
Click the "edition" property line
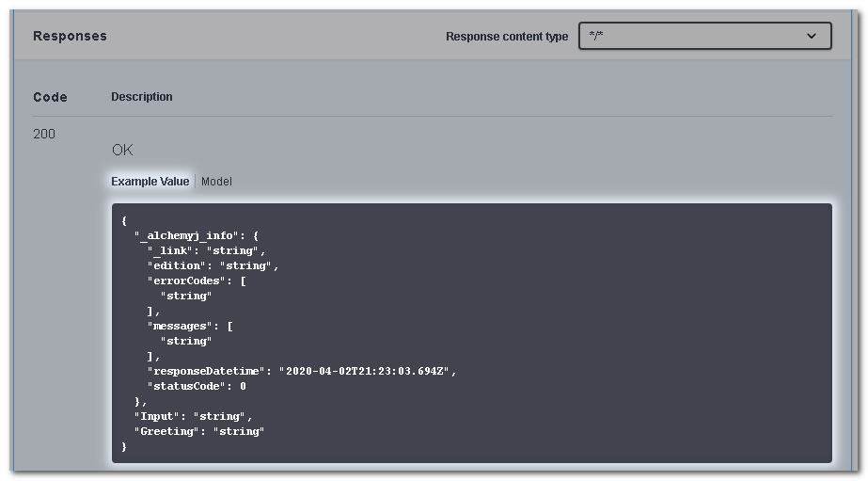pos(213,266)
